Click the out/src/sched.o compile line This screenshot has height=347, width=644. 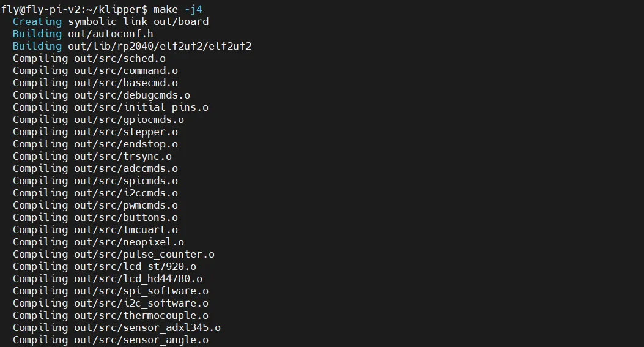[x=89, y=58]
